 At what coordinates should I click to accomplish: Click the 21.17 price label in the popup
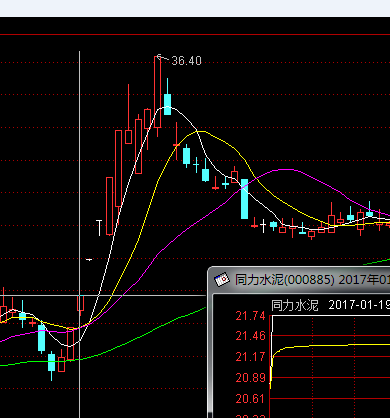point(250,357)
